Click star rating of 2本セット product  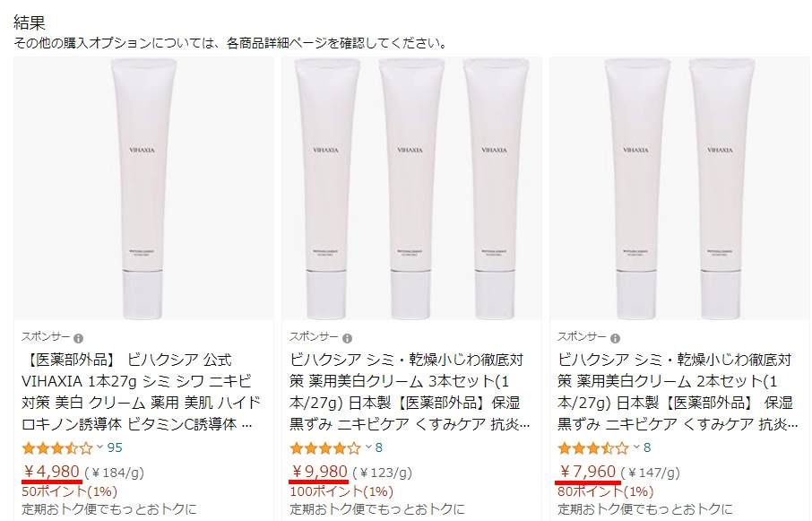tap(593, 447)
